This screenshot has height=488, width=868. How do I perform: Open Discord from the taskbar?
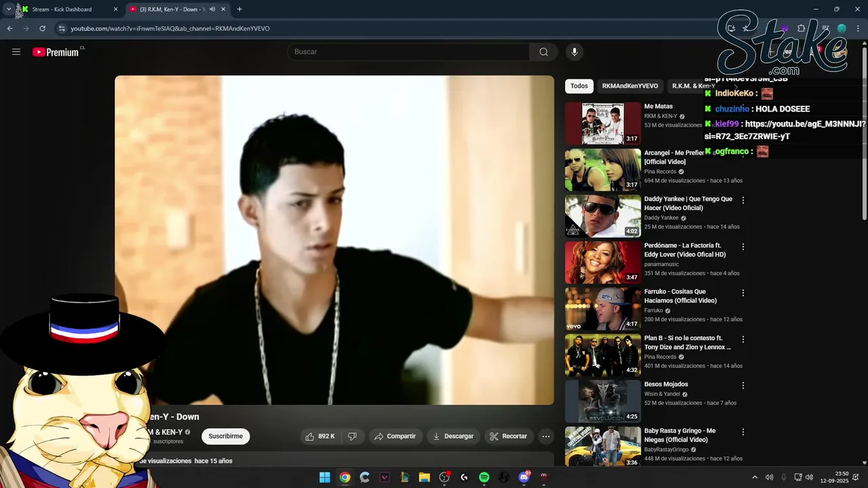pyautogui.click(x=524, y=477)
